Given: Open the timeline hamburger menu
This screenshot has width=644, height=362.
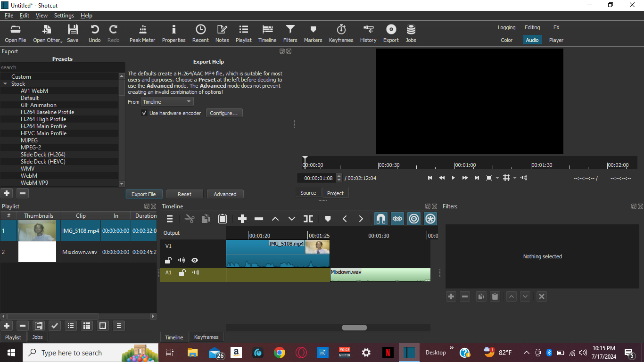Looking at the screenshot, I should click(x=170, y=219).
